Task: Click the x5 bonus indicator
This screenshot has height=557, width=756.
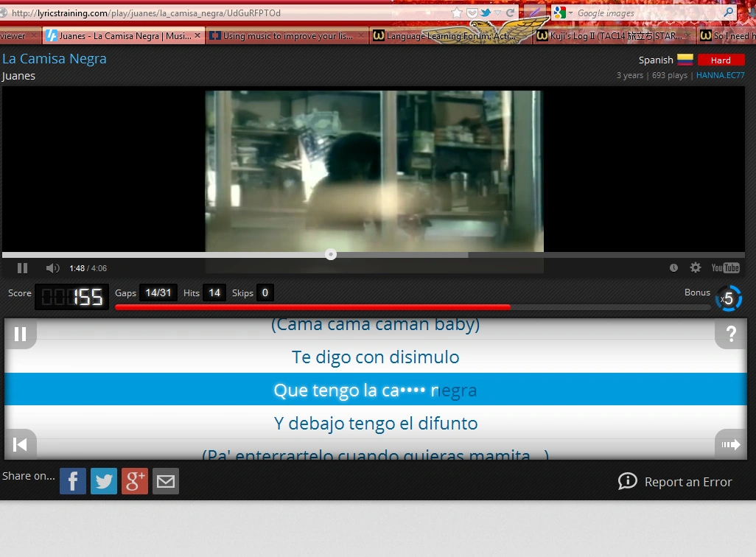Action: tap(728, 298)
